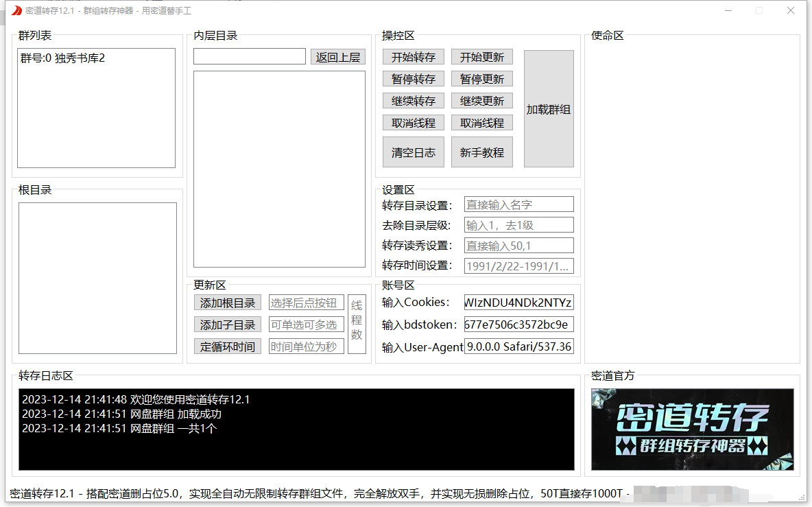Click 取消线程 below 继续更新
The width and height of the screenshot is (812, 507).
(x=481, y=123)
